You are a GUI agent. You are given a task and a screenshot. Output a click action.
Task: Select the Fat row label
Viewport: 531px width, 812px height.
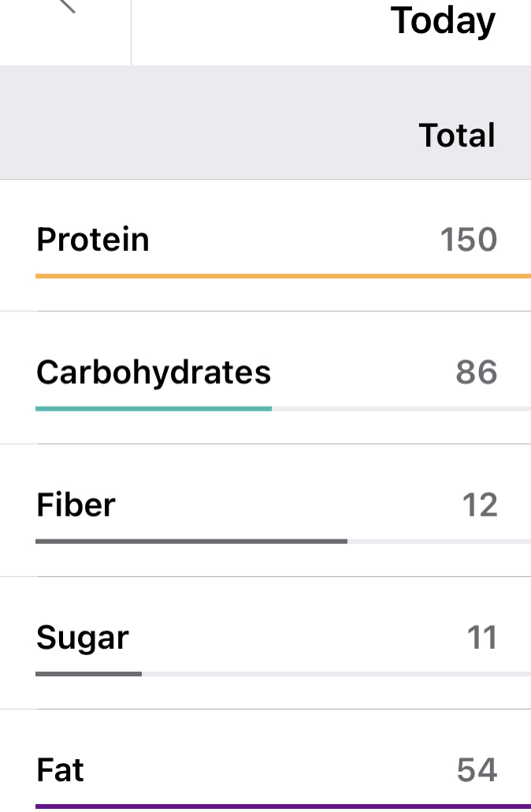(61, 769)
